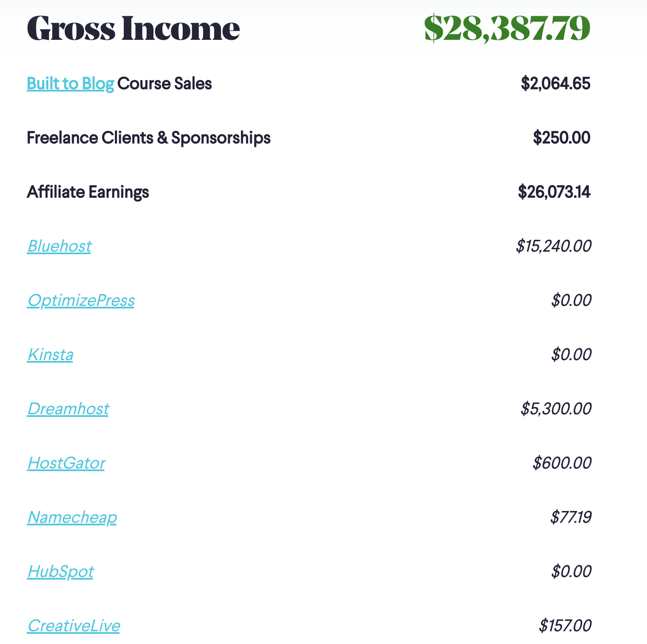Open the HubSpot link
Image resolution: width=647 pixels, height=644 pixels.
(x=61, y=572)
